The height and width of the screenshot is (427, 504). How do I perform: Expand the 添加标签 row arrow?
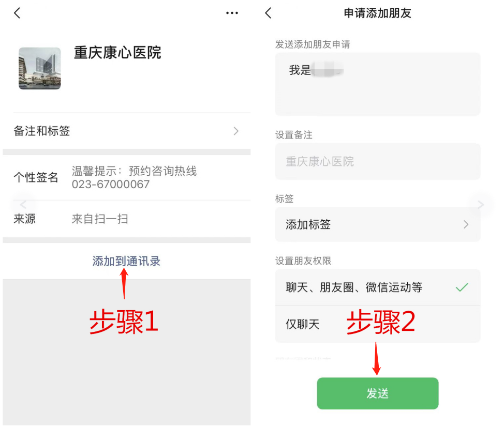coord(466,224)
